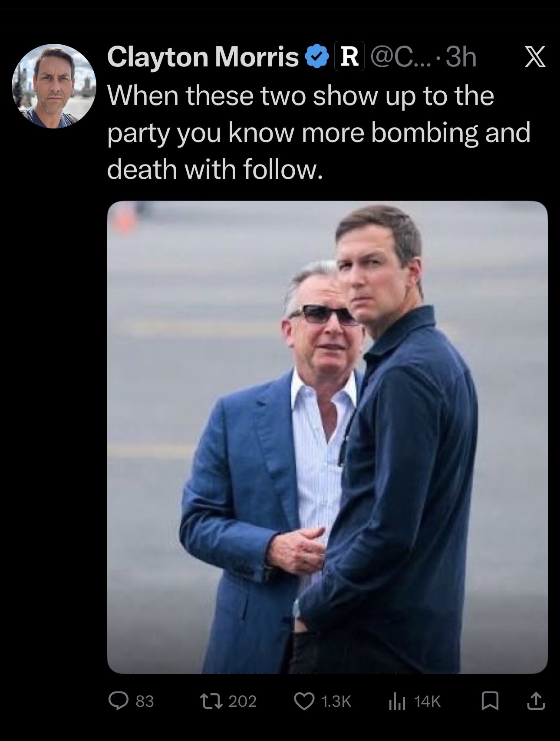Click the X logo beside the timestamp
This screenshot has height=741, width=560.
535,58
